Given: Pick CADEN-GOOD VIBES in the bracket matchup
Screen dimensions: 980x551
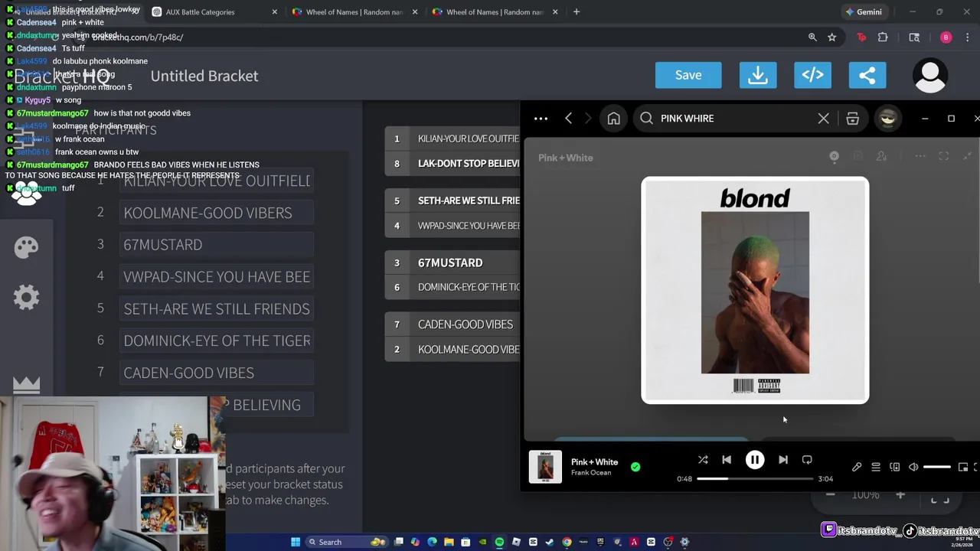Looking at the screenshot, I should point(452,324).
